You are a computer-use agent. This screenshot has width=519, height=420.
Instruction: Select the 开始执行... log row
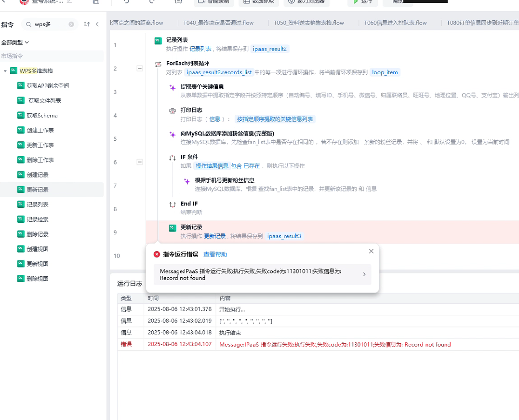point(318,310)
